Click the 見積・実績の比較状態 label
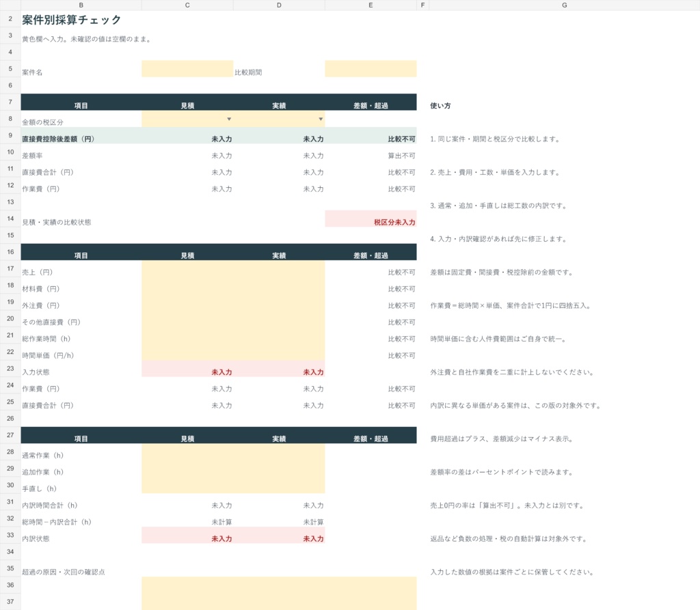Viewport: 700px width, 610px height. [x=56, y=222]
